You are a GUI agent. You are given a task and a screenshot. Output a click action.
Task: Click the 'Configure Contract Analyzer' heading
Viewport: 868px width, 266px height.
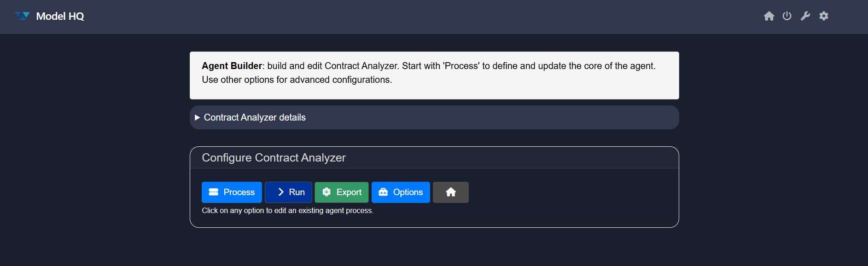[x=274, y=158]
